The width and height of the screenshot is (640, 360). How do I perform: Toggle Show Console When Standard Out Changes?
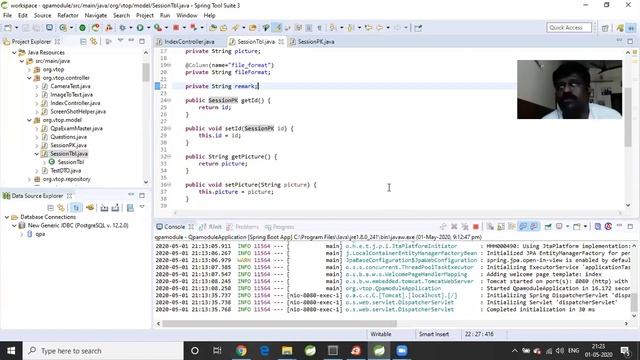[523, 227]
